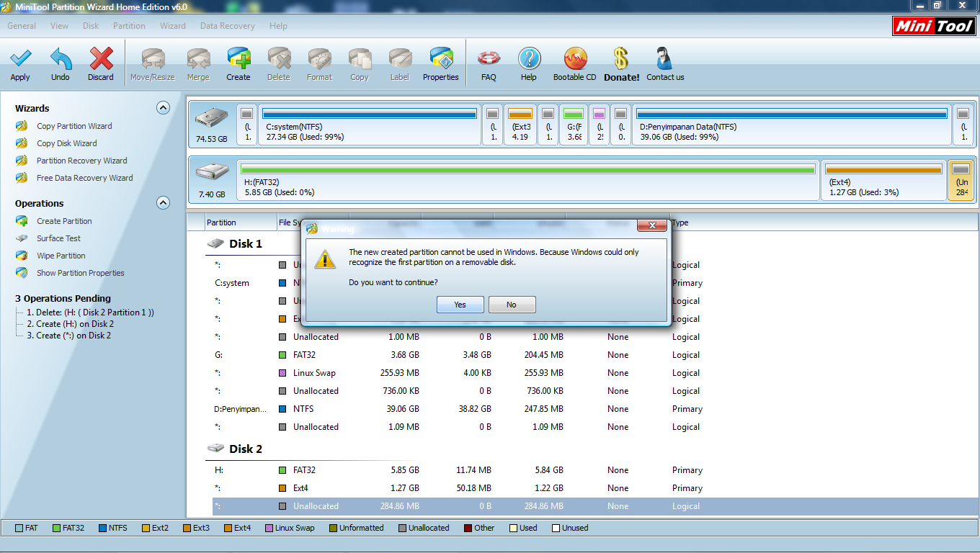This screenshot has width=980, height=553.
Task: Click the Partition column header
Action: [241, 222]
